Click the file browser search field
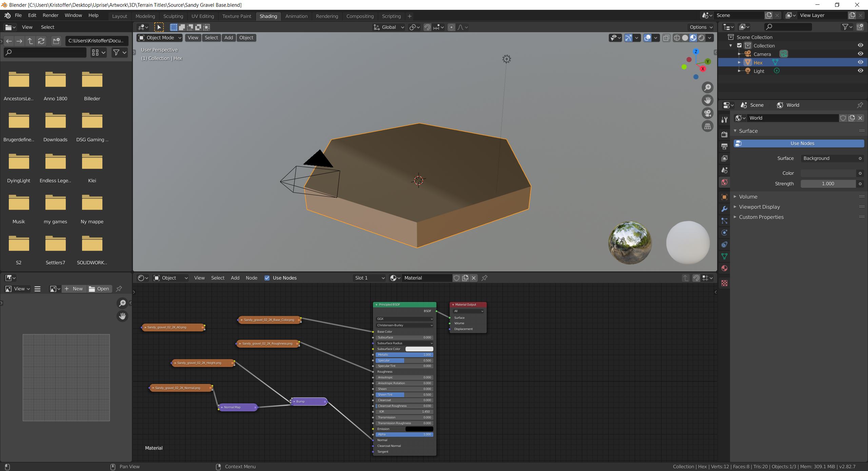Image resolution: width=868 pixels, height=471 pixels. tap(45, 53)
